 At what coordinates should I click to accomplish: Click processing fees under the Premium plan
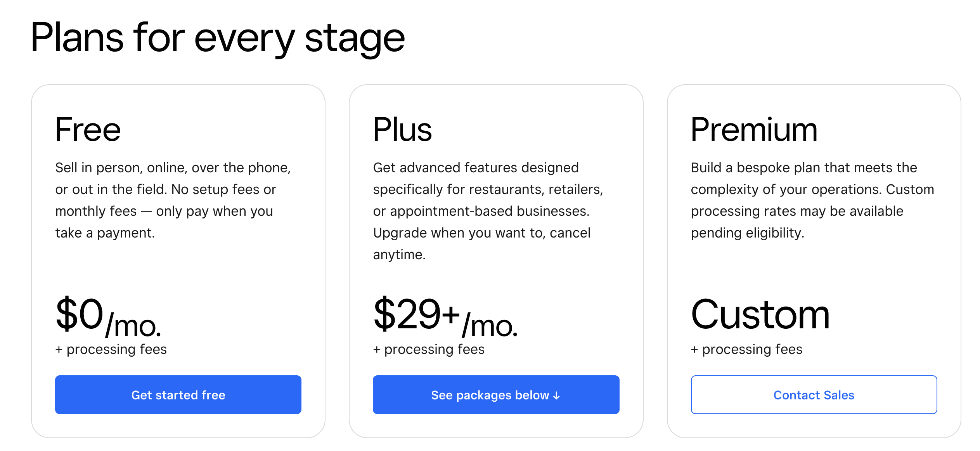[x=747, y=349]
